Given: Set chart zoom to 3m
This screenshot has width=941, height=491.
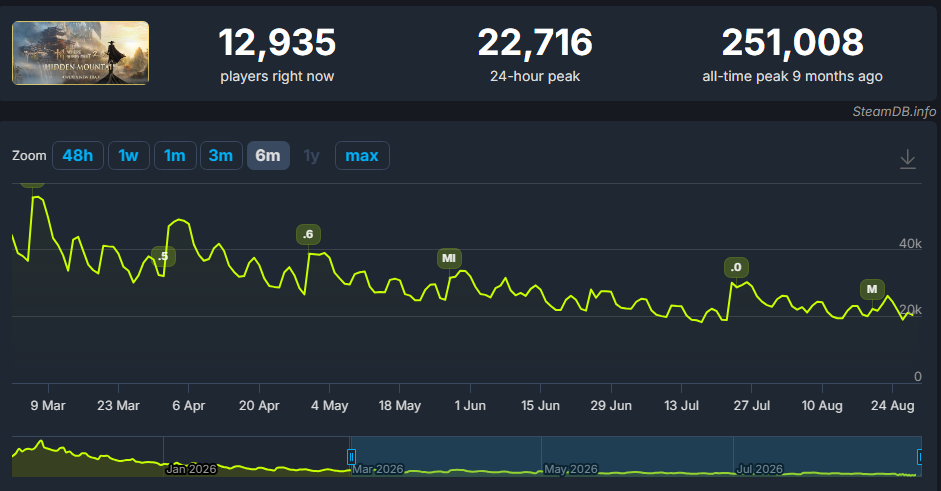Looking at the screenshot, I should [221, 155].
